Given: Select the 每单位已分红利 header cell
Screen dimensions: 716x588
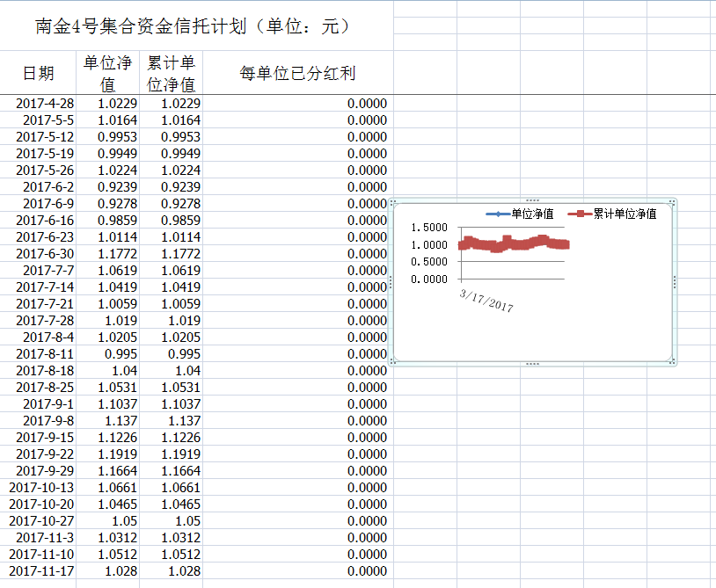Looking at the screenshot, I should point(297,73).
